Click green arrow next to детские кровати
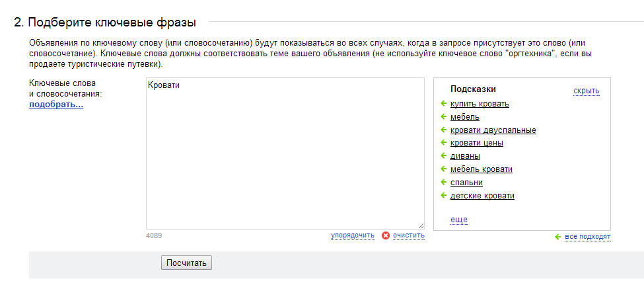Screen dimensions: 644x297 coord(443,195)
